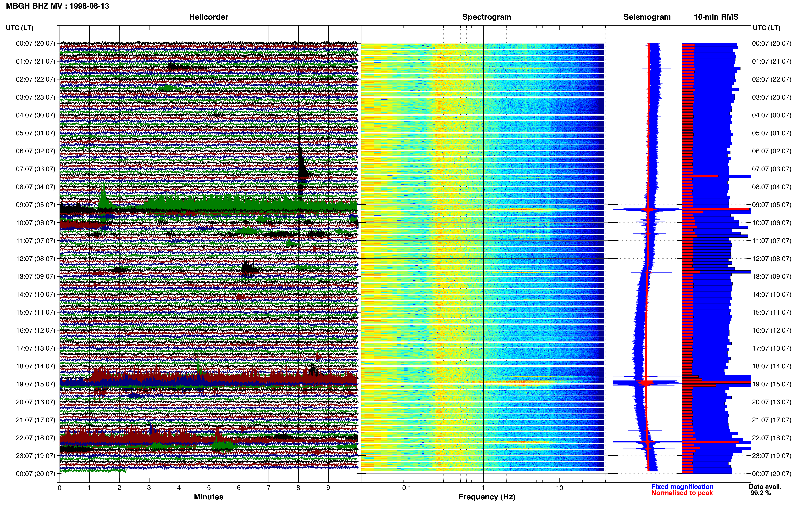This screenshot has width=812, height=508.
Task: Select the 'Spectrogram' panel heading
Action: point(487,17)
